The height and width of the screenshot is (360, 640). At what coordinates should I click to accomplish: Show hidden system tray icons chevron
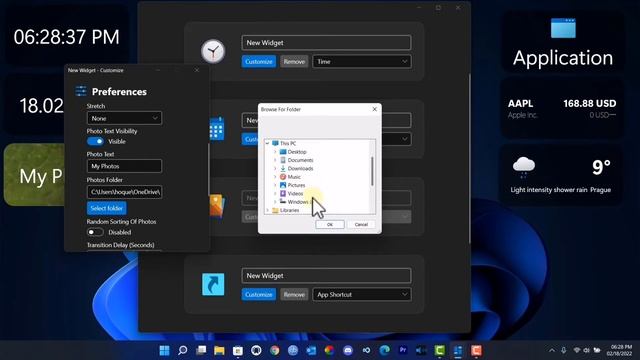[552, 350]
